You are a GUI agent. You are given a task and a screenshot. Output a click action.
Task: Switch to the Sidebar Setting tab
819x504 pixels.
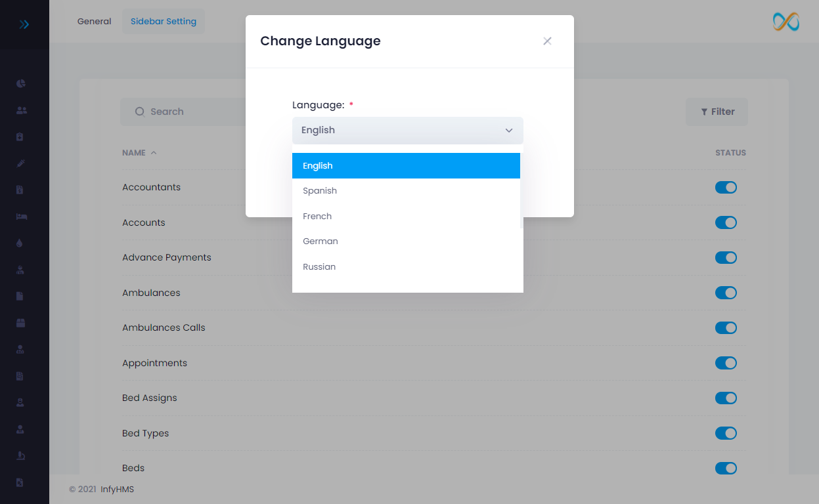point(163,21)
